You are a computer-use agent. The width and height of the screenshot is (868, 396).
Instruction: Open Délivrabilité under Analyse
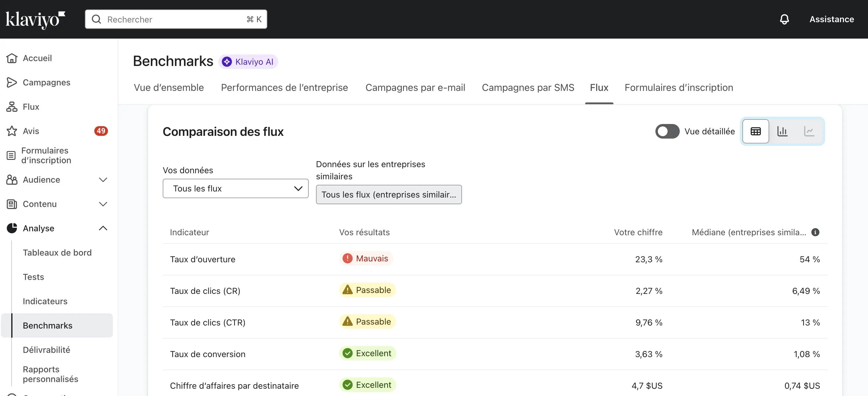tap(47, 350)
